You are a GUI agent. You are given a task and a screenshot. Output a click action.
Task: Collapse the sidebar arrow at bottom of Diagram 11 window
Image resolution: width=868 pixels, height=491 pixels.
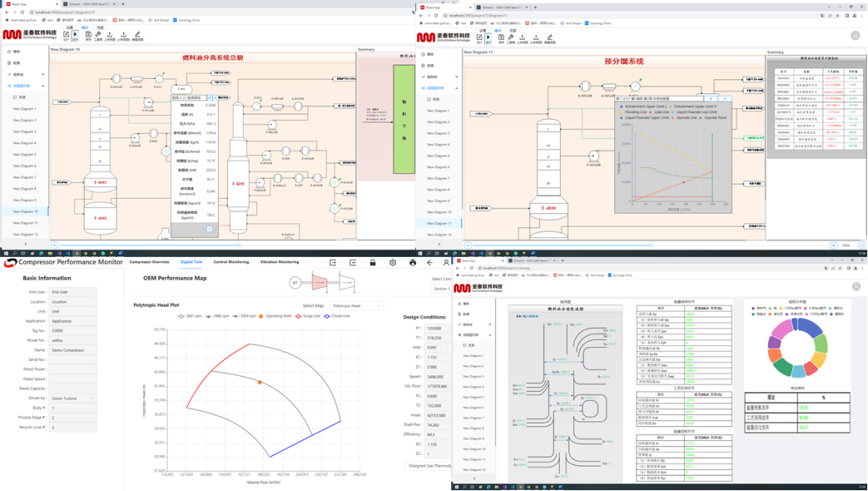coord(439,244)
